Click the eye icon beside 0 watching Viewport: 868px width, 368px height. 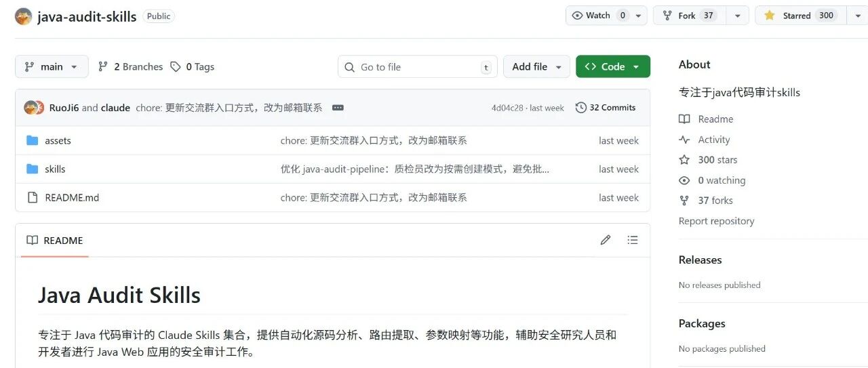pyautogui.click(x=684, y=180)
